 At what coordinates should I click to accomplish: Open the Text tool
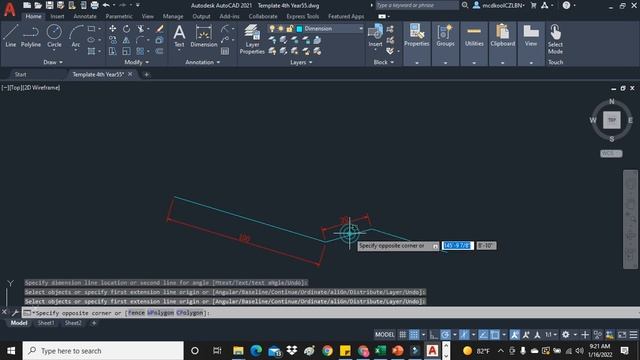click(x=179, y=36)
